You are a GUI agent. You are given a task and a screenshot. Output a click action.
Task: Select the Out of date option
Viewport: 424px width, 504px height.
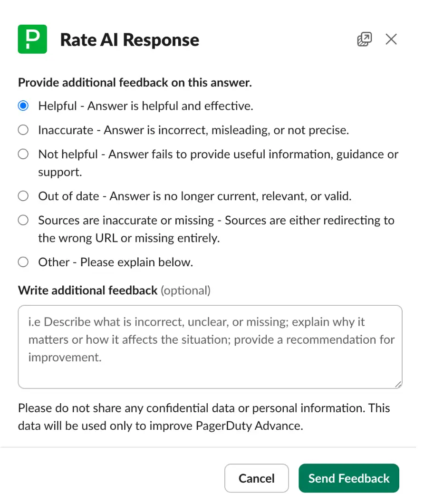pos(23,196)
